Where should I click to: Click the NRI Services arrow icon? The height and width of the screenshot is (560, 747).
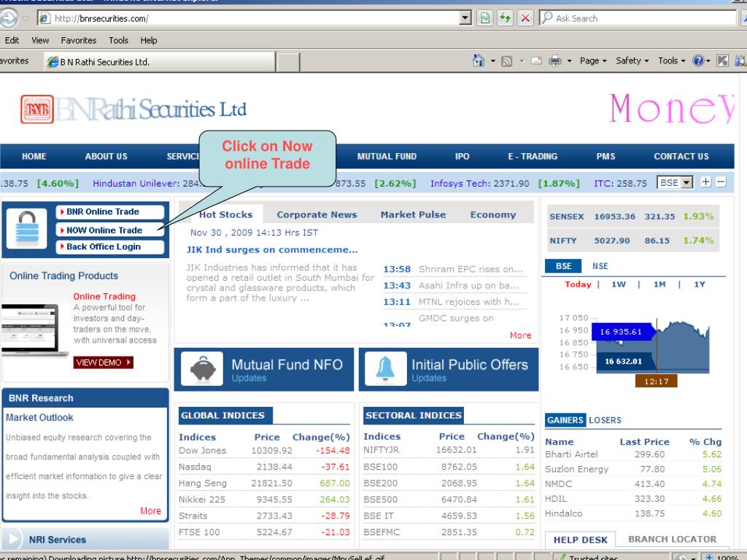coord(12,539)
